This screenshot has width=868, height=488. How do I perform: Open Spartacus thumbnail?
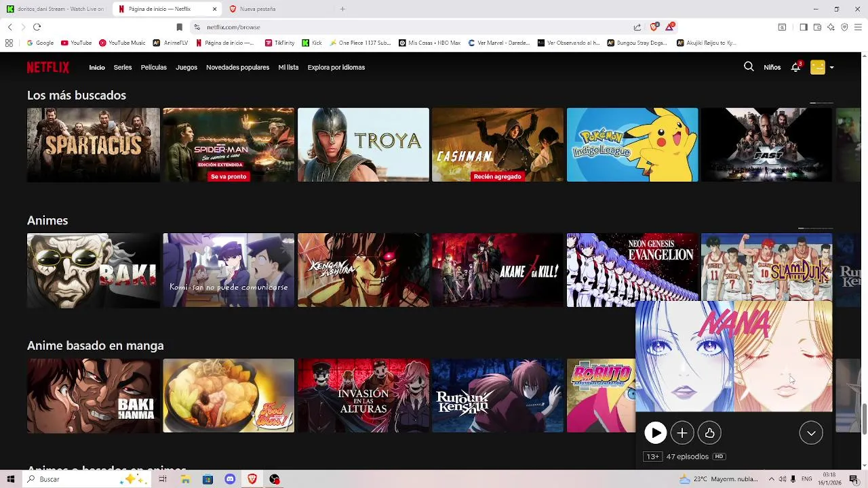(x=94, y=145)
